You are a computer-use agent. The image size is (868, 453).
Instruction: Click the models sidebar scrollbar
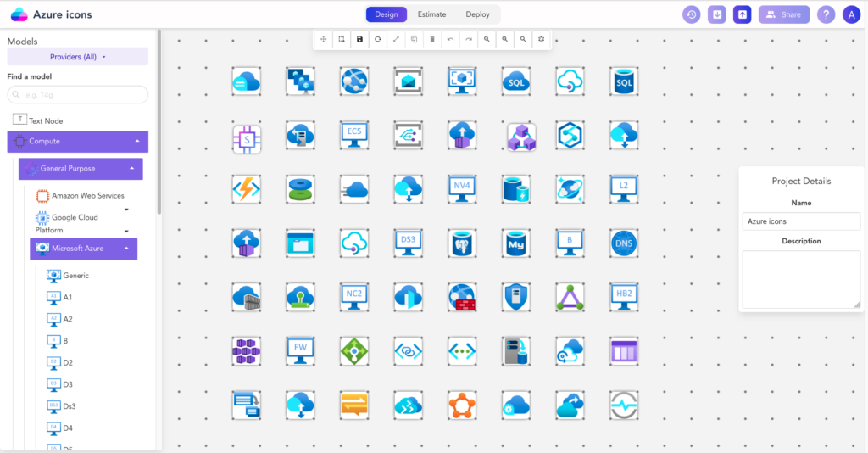159,122
